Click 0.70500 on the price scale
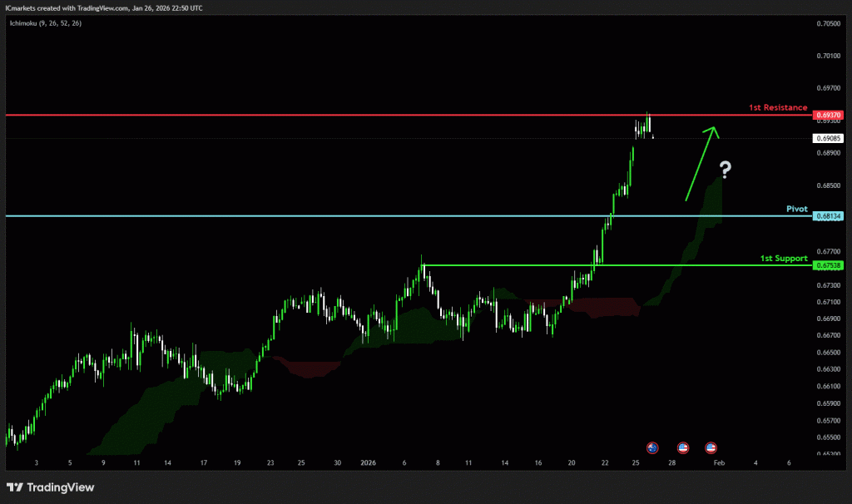The height and width of the screenshot is (504, 852). (x=829, y=23)
